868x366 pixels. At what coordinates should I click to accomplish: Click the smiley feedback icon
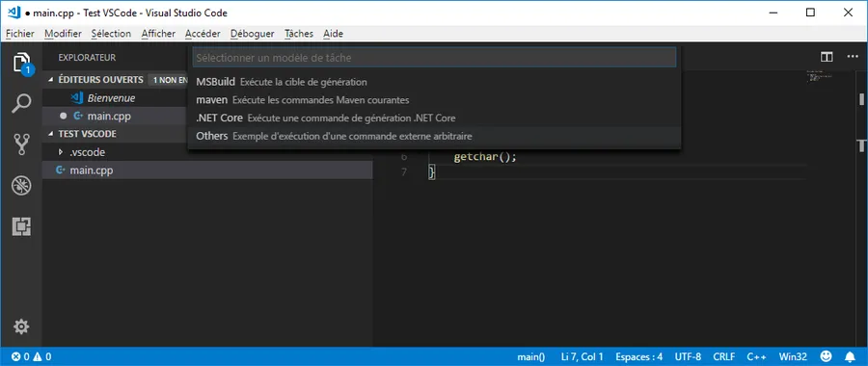pyautogui.click(x=826, y=356)
